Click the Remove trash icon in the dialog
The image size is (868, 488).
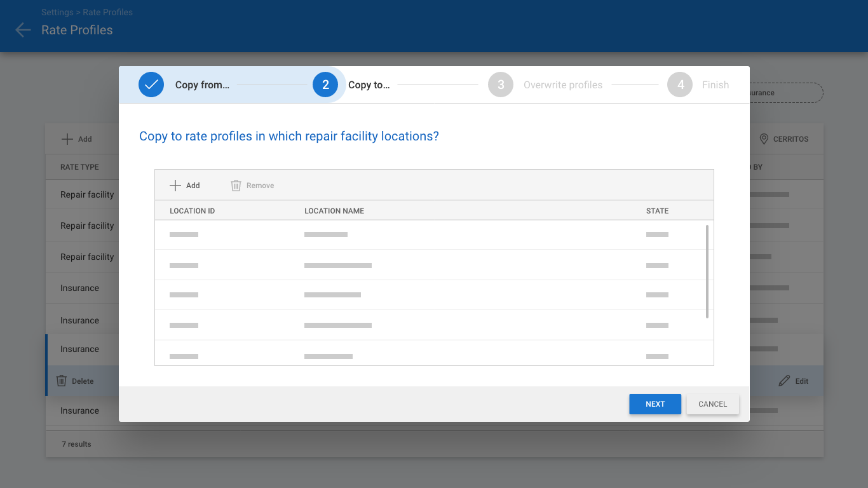pos(236,186)
